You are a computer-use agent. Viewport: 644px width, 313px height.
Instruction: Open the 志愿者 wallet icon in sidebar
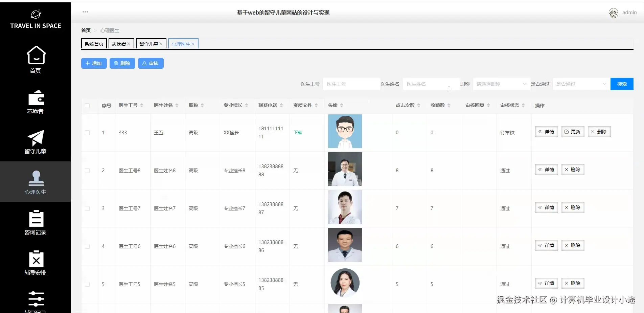[36, 97]
